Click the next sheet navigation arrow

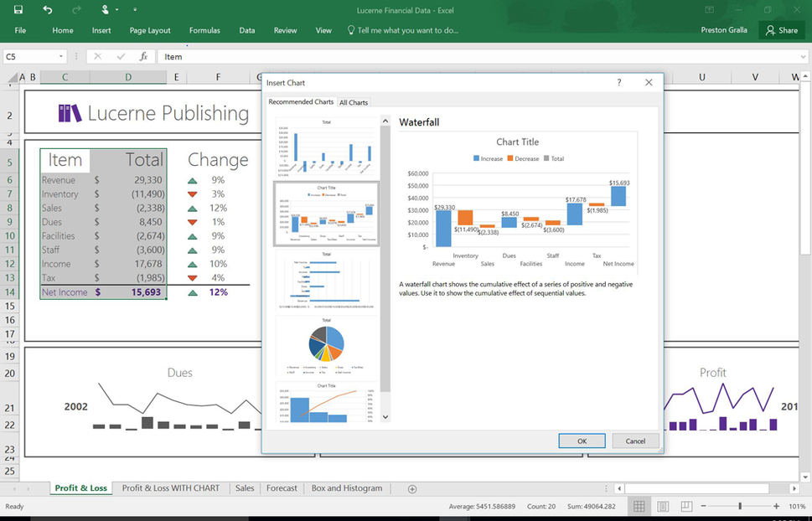click(28, 488)
